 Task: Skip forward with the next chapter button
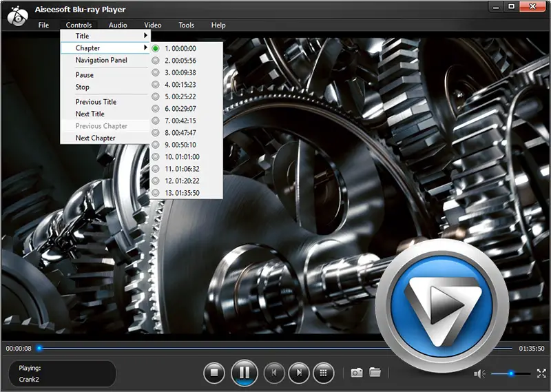pos(299,372)
